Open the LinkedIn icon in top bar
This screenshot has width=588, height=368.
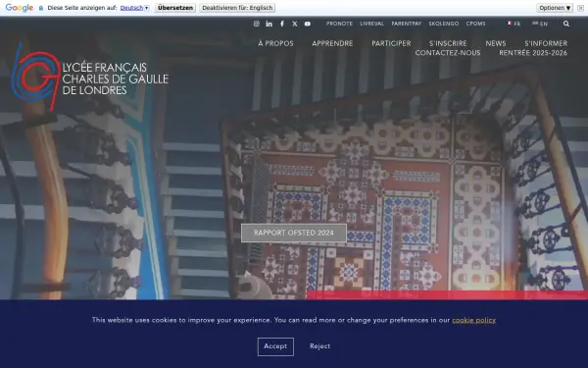coord(269,24)
